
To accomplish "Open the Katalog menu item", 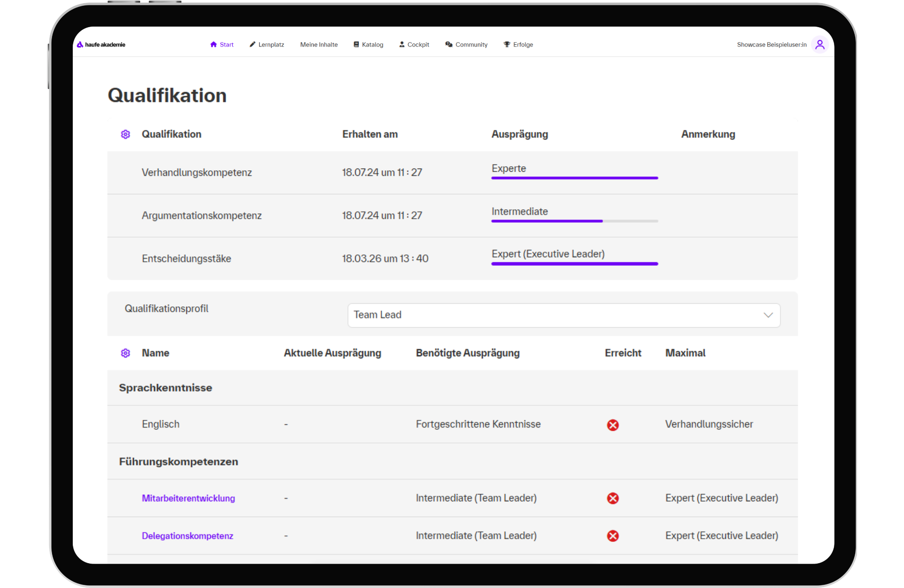I will (x=368, y=44).
